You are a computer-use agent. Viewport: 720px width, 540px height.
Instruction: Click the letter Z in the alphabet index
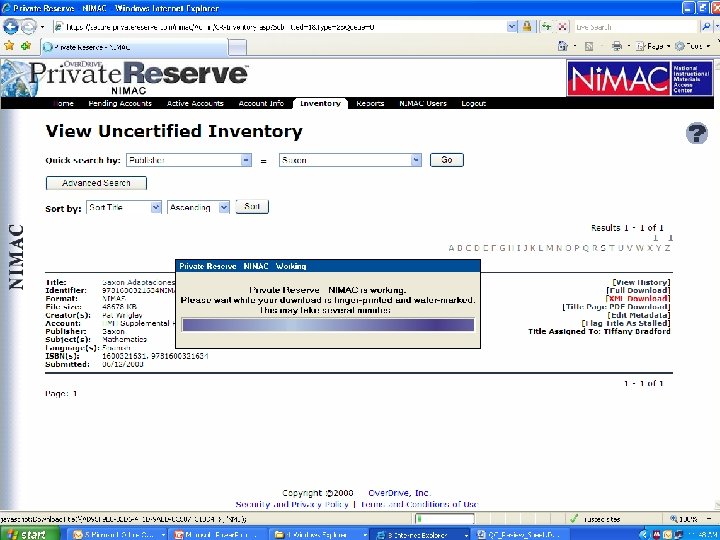(667, 248)
